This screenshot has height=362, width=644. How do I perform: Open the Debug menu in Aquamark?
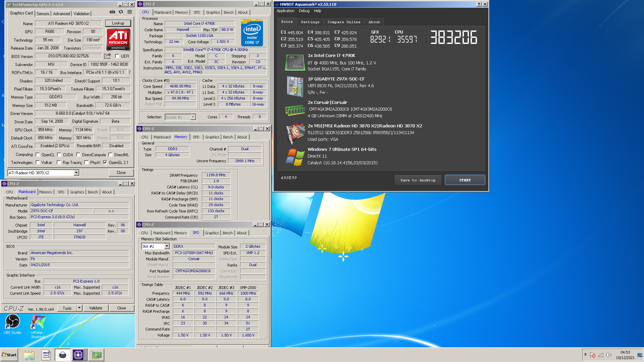pyautogui.click(x=304, y=11)
